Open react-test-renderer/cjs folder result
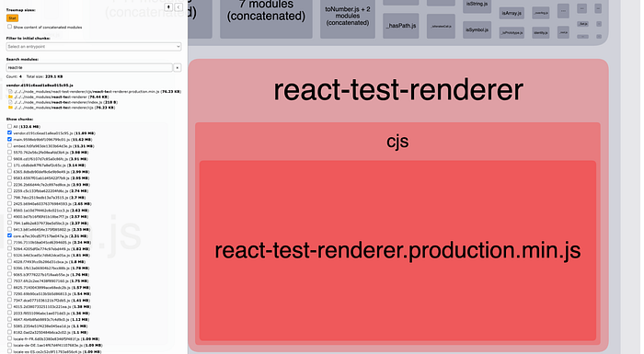This screenshot has height=354, width=644. point(64,108)
